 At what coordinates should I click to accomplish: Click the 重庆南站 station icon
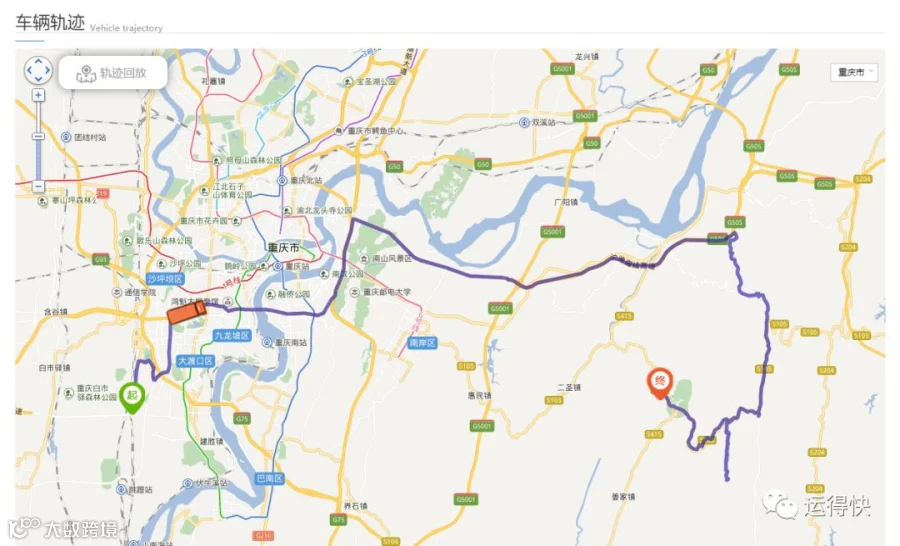point(267,343)
